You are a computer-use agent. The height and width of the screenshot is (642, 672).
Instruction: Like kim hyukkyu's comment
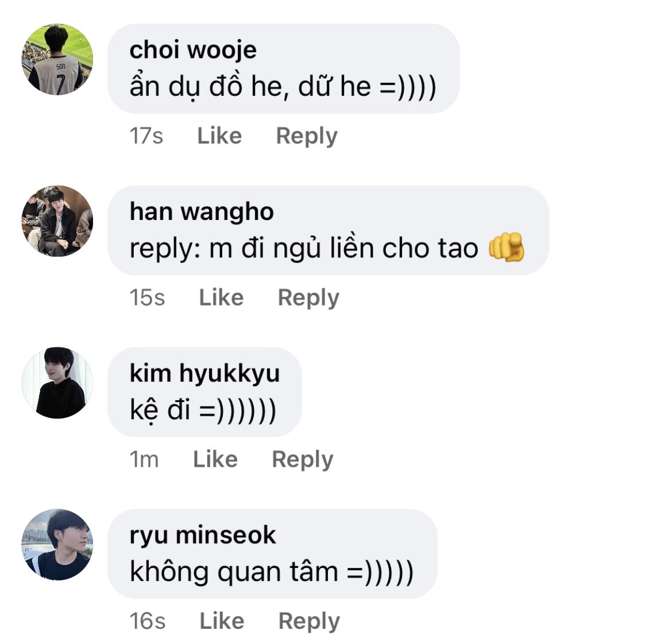[x=215, y=459]
